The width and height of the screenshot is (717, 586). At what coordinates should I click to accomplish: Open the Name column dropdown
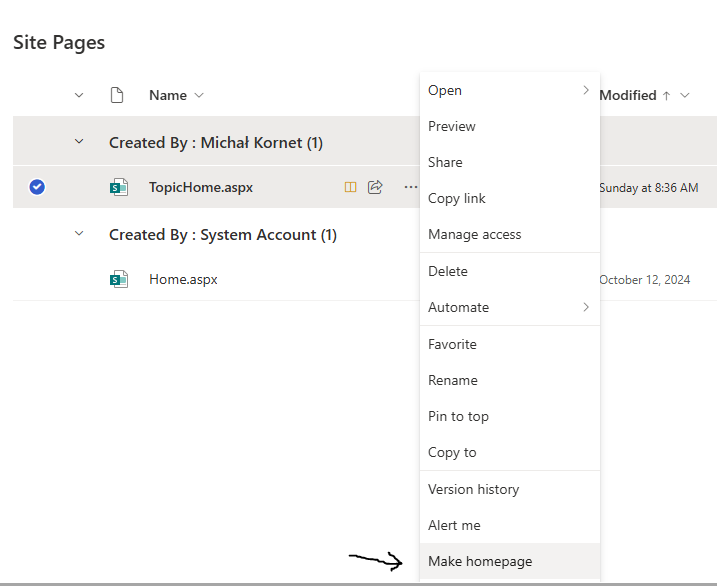[x=199, y=96]
